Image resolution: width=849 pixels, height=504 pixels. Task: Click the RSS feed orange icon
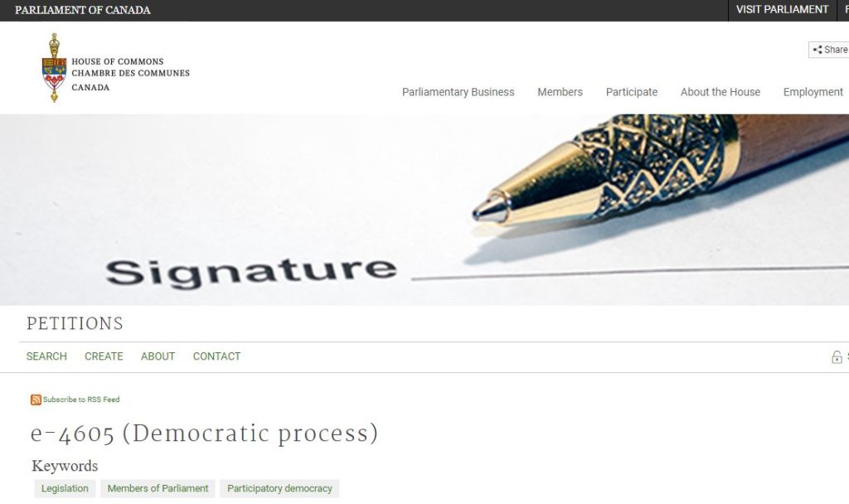point(36,400)
